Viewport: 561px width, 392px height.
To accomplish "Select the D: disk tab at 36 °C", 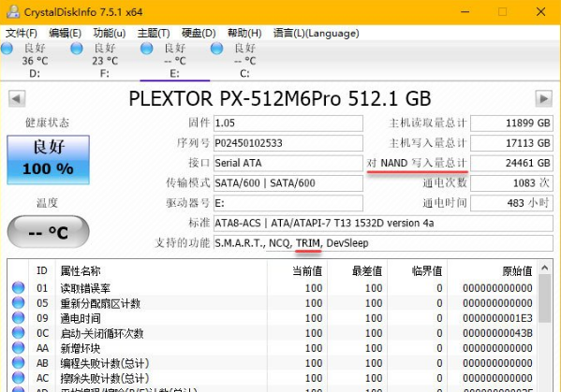I will click(35, 61).
